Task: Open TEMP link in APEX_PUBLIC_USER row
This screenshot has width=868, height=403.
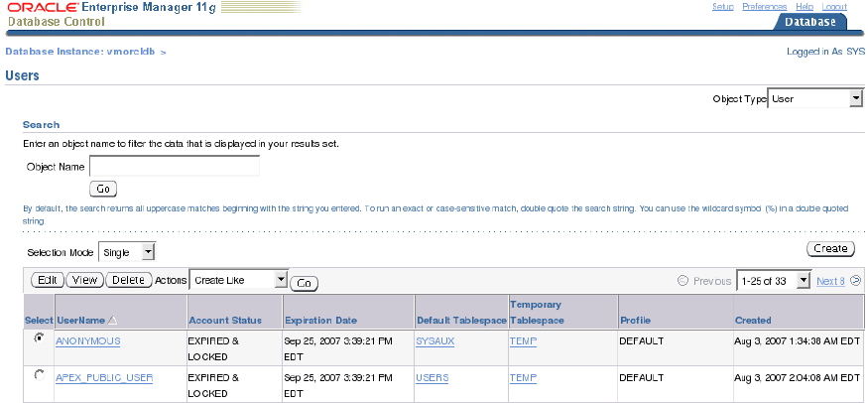Action: 523,378
